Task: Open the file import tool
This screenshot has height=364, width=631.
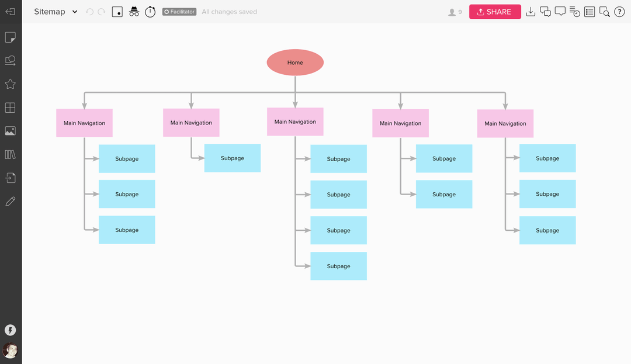Action: click(x=10, y=178)
